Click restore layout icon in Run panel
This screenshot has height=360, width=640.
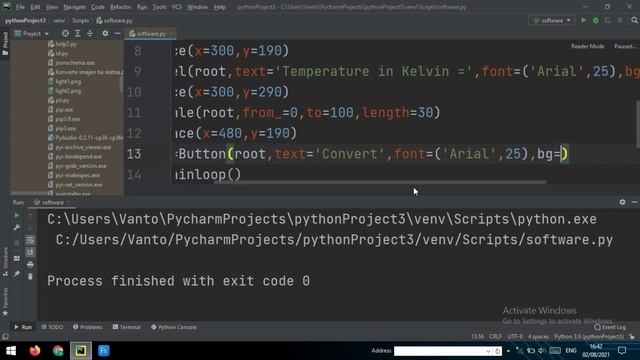[17, 258]
